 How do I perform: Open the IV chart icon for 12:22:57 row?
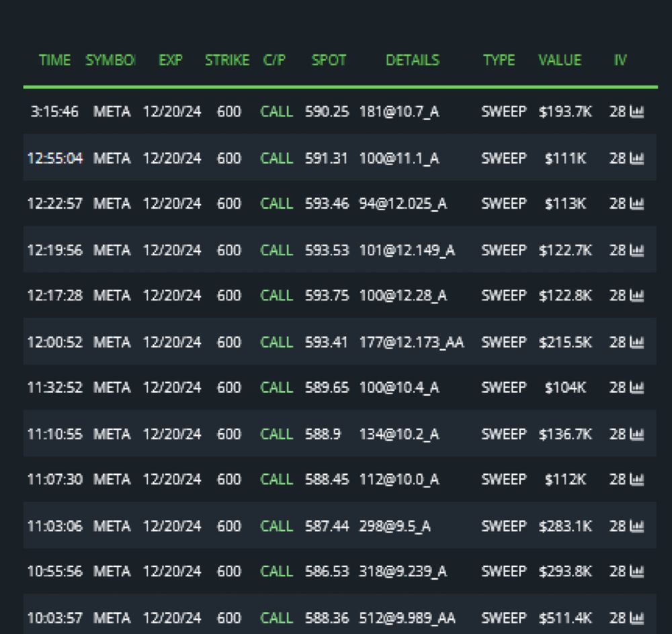pos(637,203)
